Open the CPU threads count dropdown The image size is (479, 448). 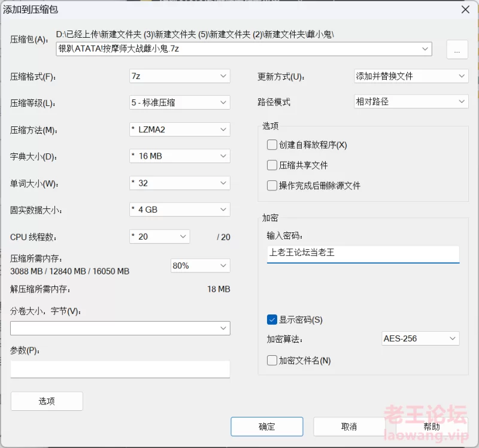(x=159, y=237)
